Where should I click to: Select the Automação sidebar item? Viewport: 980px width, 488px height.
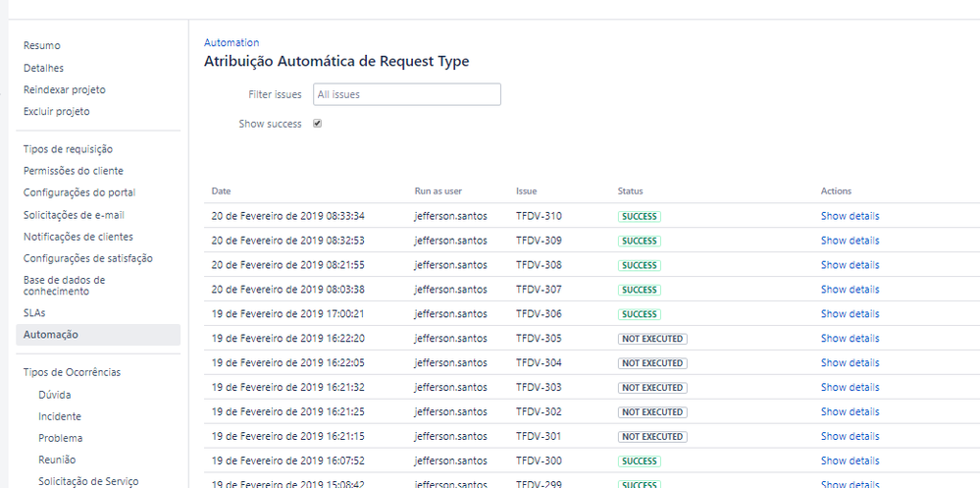tap(98, 335)
